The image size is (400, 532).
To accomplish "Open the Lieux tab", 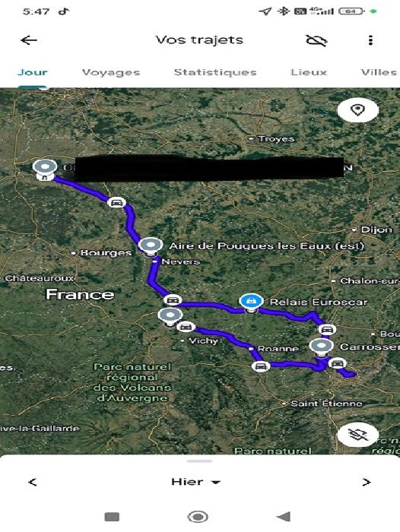I will pos(309,72).
